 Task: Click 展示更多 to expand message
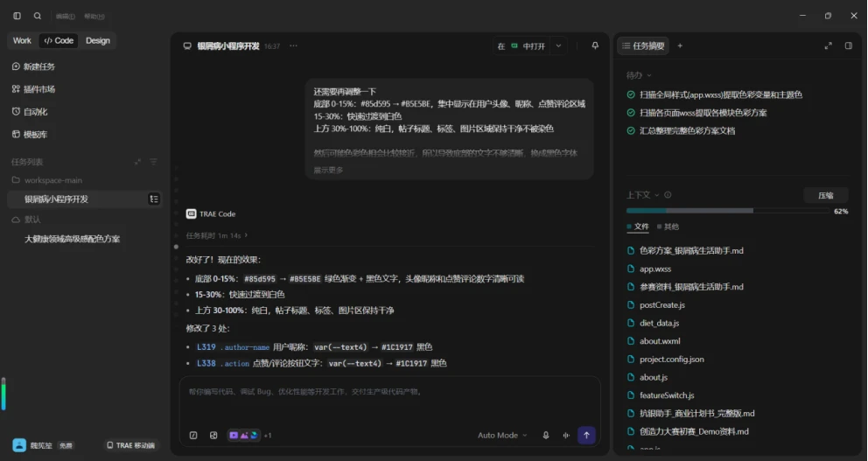(328, 170)
